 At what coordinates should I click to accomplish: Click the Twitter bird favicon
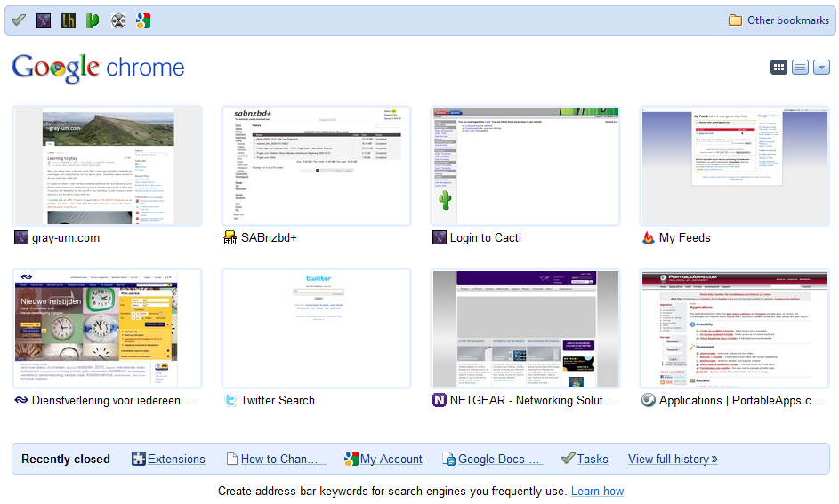(230, 400)
